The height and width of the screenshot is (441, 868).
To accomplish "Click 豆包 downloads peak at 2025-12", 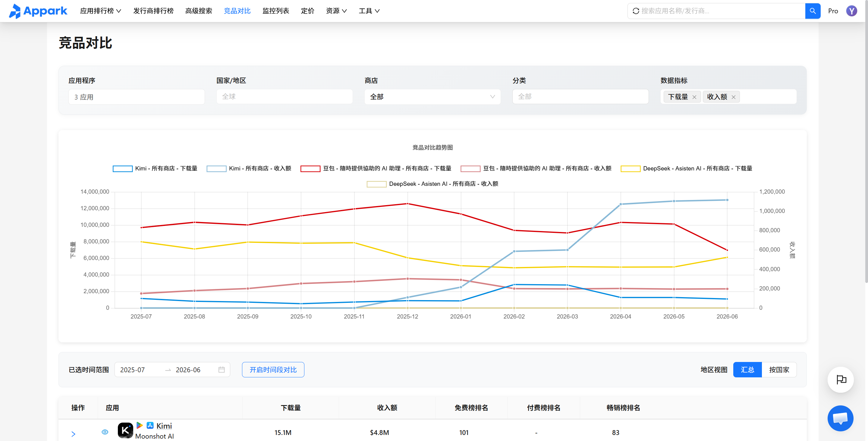I will click(407, 204).
